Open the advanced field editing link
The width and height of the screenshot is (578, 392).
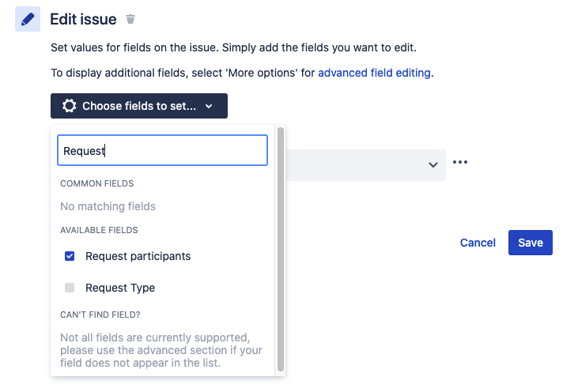coord(374,73)
